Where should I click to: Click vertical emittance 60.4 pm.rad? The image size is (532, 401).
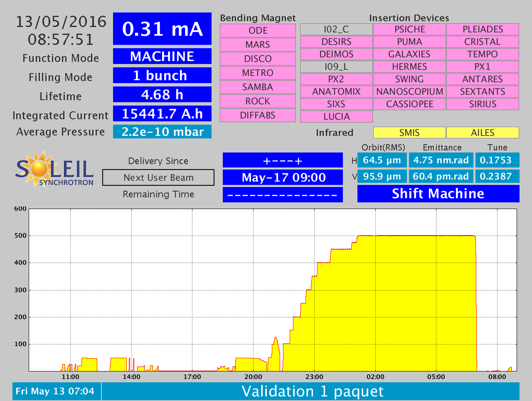(x=441, y=176)
